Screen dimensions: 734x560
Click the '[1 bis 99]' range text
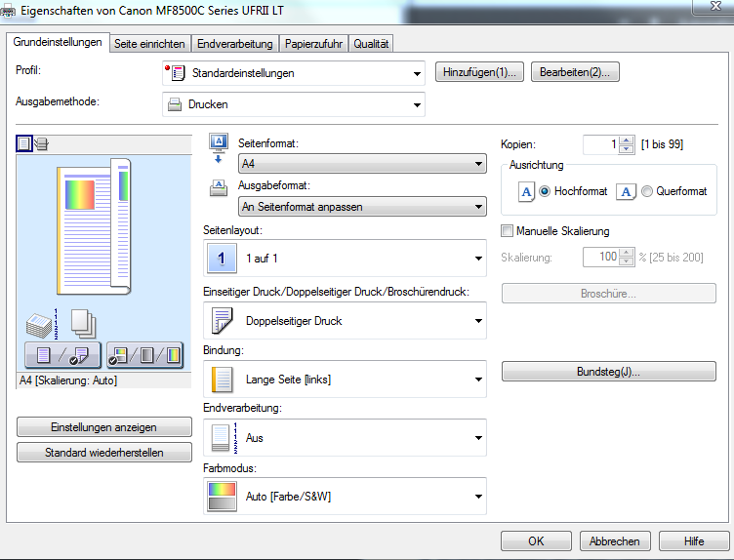[x=662, y=144]
